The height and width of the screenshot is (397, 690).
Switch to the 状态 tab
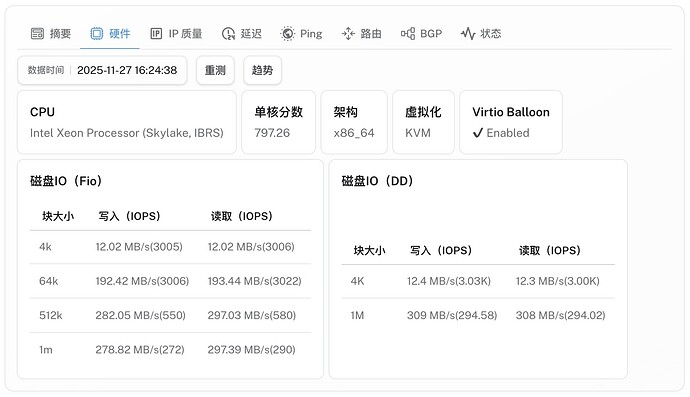coord(481,33)
